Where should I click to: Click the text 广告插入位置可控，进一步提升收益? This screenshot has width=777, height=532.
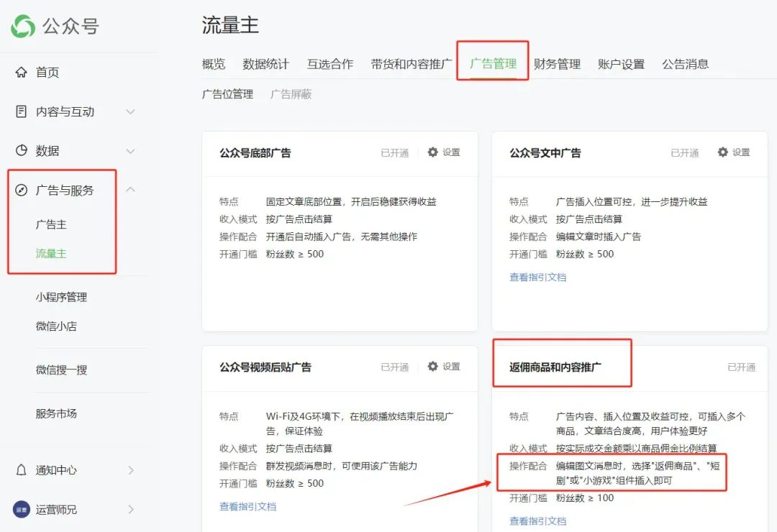632,201
